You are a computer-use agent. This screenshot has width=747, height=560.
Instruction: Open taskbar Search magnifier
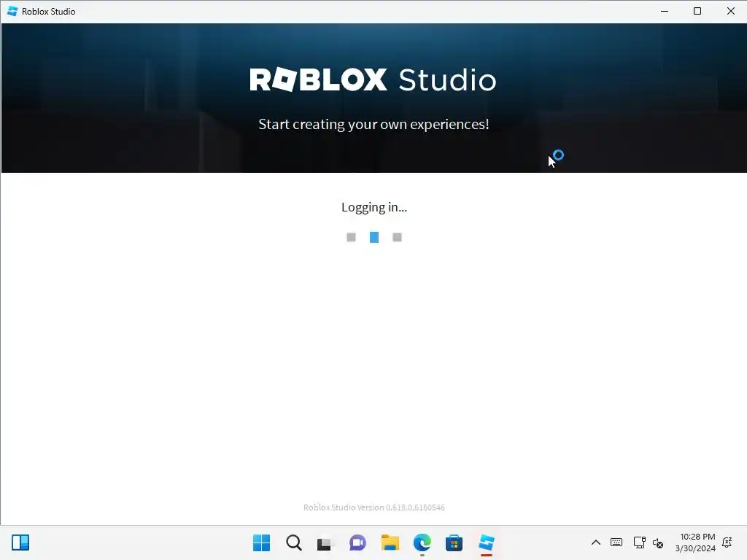293,542
